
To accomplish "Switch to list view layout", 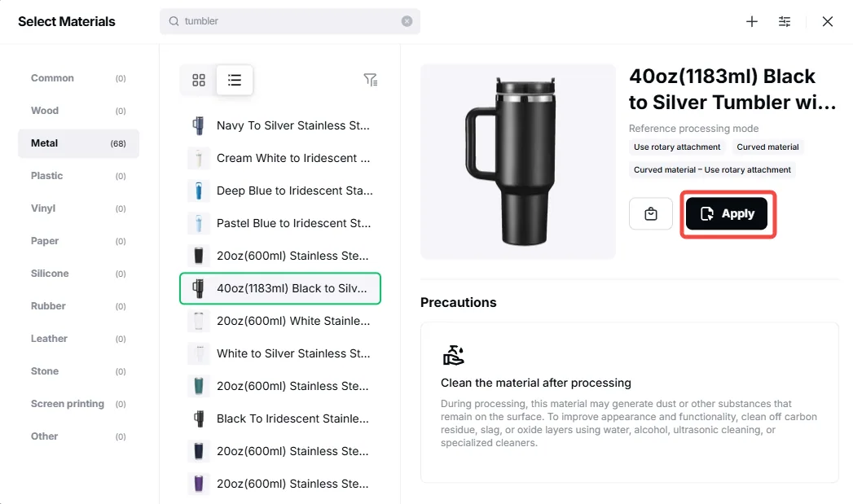I will [x=235, y=81].
